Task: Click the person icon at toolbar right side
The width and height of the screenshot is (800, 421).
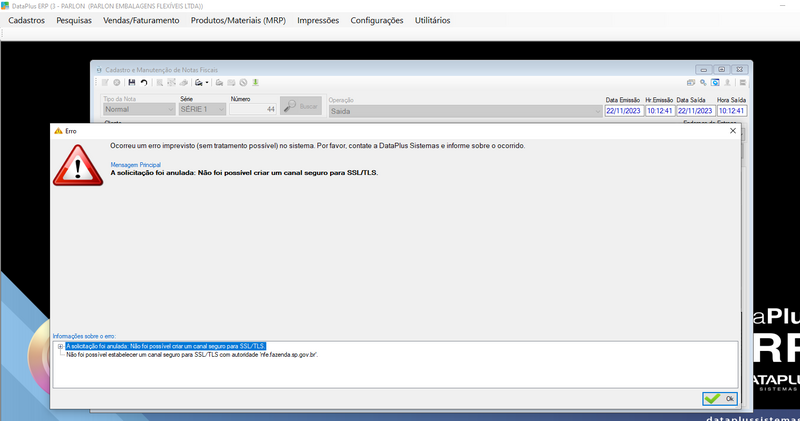Action: tap(728, 83)
